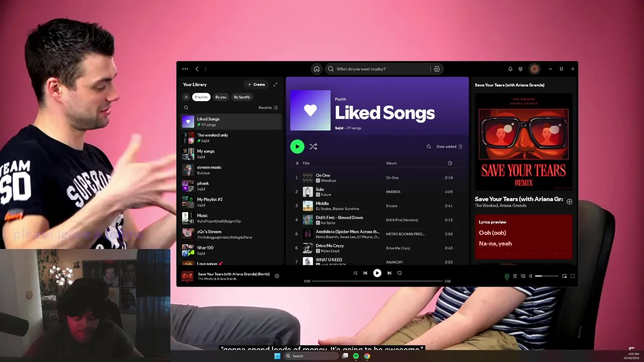Skip to next track
Viewport: 644px width, 362px height.
389,273
